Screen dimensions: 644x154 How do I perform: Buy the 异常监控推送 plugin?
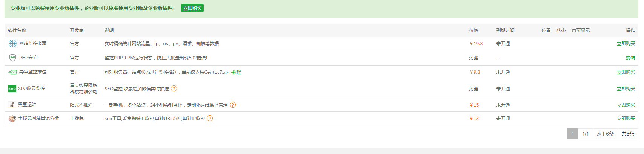point(626,72)
